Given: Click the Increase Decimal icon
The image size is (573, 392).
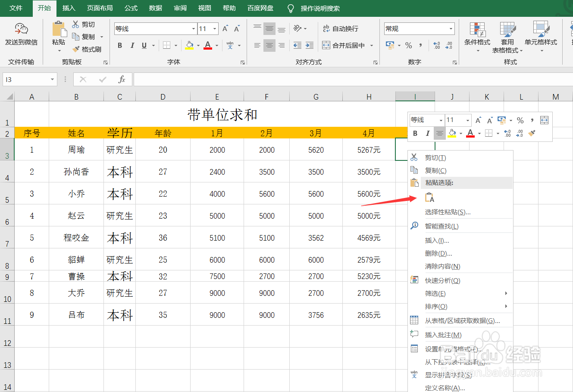Looking at the screenshot, I should click(437, 44).
